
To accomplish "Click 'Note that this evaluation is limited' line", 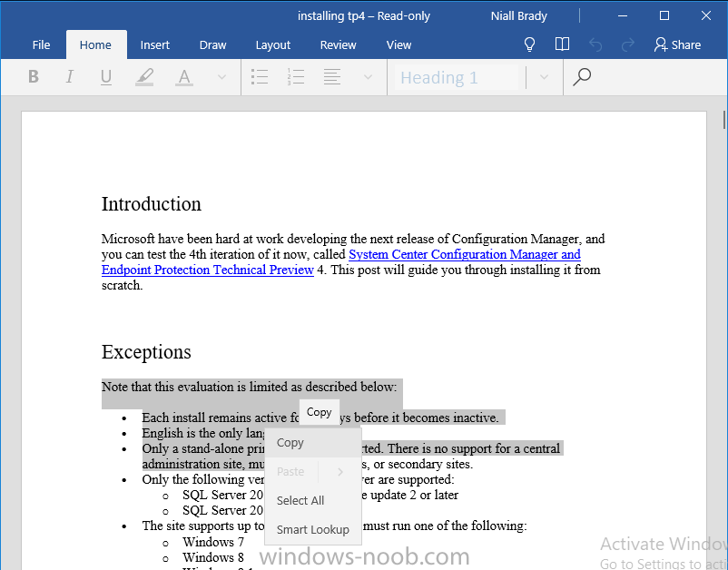I will tap(250, 387).
